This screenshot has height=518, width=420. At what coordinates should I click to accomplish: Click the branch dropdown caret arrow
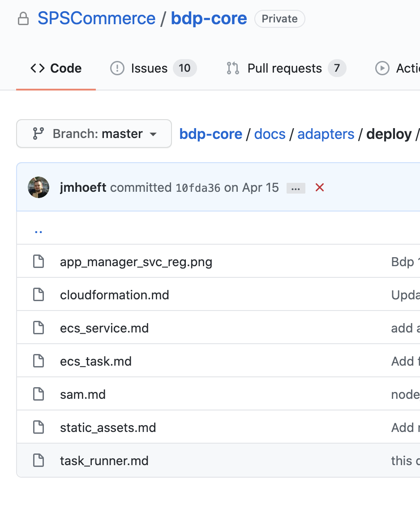(153, 134)
